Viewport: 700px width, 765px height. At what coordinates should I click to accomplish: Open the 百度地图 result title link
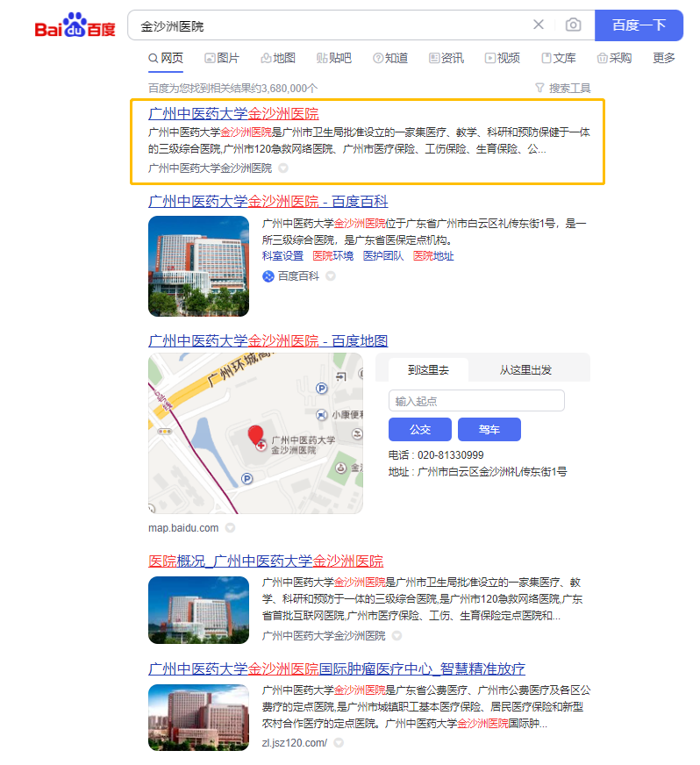pyautogui.click(x=268, y=340)
